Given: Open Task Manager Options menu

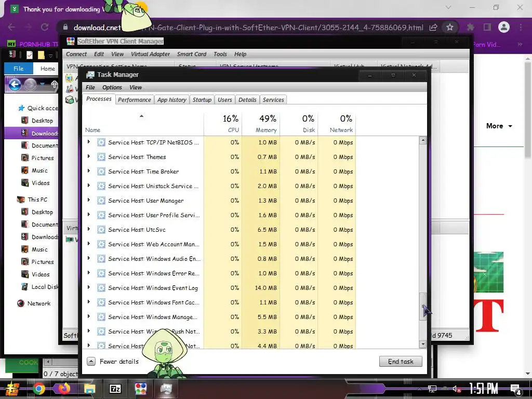Looking at the screenshot, I should 112,87.
